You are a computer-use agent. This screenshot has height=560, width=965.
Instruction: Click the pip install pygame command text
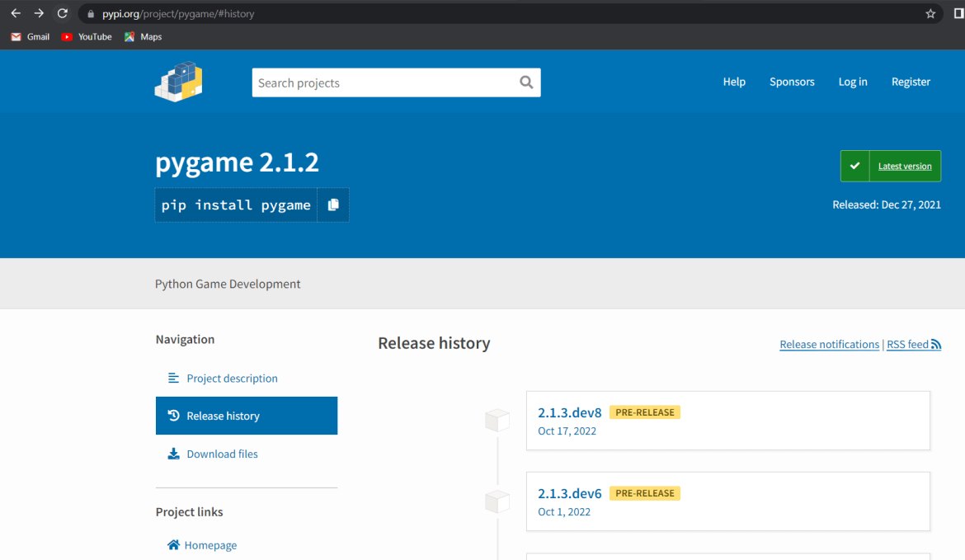point(236,205)
